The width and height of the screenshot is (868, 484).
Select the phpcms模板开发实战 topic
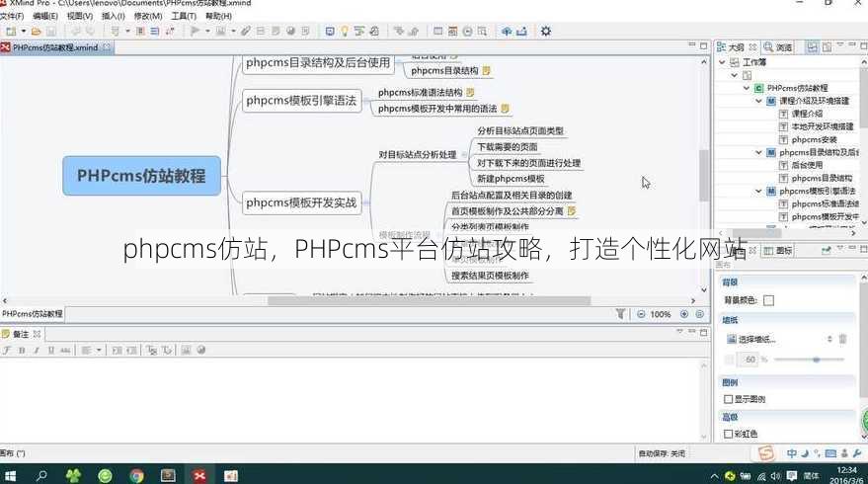click(302, 202)
